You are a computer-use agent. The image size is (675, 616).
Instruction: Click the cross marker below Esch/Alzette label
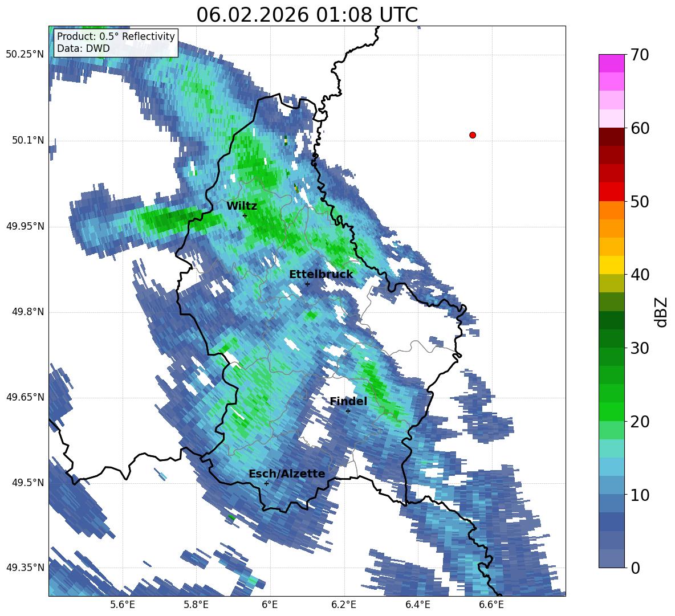[266, 483]
